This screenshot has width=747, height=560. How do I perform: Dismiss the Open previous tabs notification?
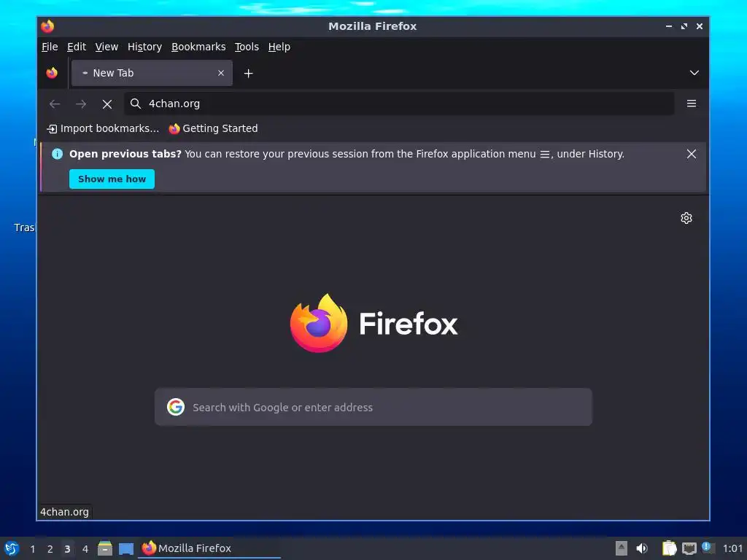tap(692, 154)
